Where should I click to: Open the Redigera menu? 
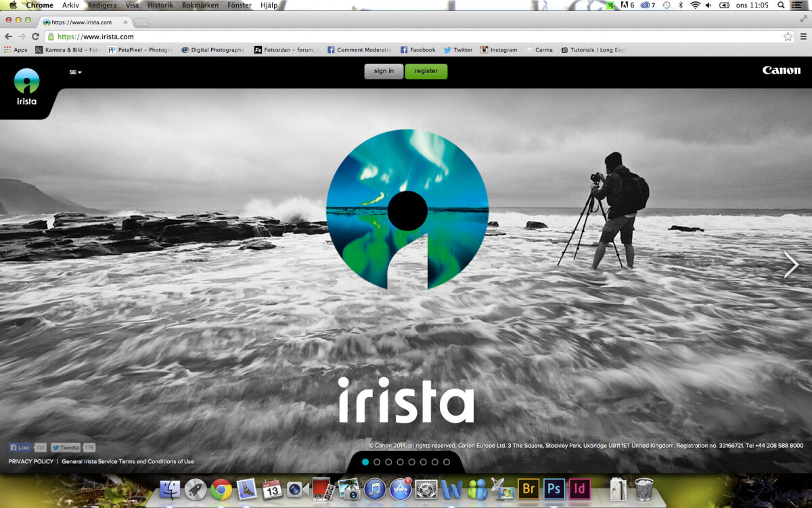(x=102, y=5)
